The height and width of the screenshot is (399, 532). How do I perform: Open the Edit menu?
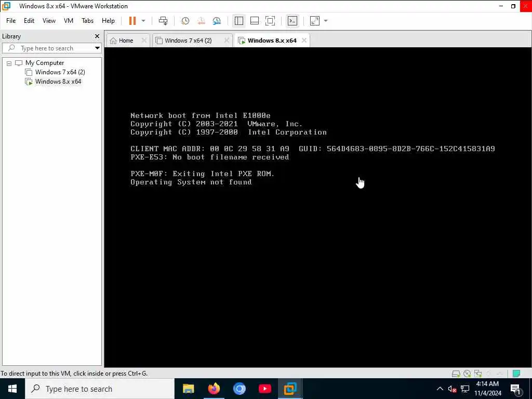[29, 21]
